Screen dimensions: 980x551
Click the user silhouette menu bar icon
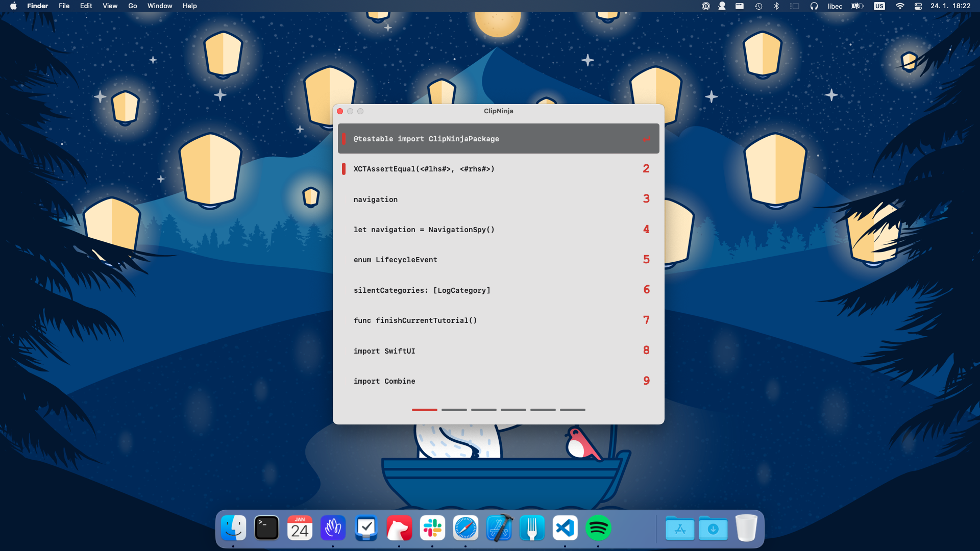(x=722, y=6)
